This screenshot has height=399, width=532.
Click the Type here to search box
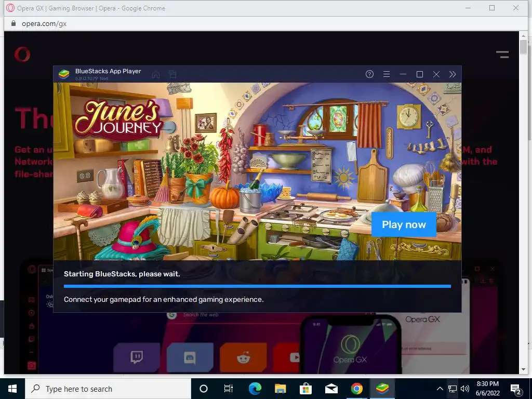tap(108, 389)
